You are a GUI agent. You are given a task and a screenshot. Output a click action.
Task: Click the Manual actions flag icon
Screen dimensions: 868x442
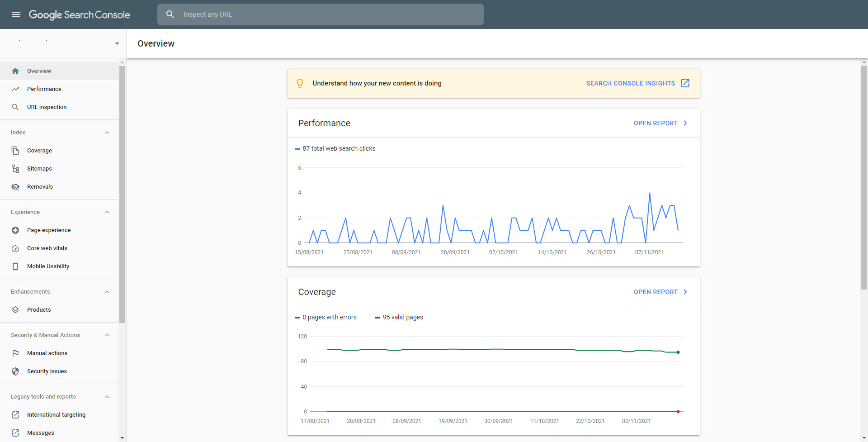tap(15, 353)
